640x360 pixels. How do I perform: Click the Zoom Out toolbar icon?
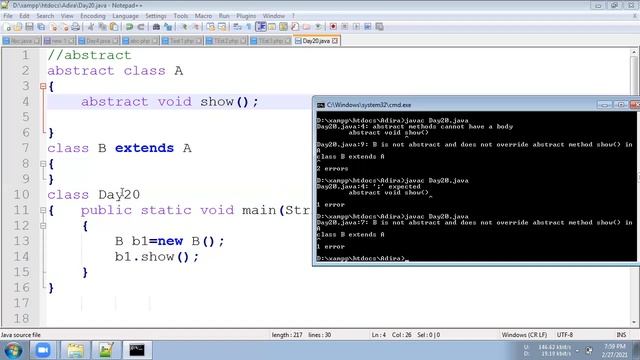[196, 27]
